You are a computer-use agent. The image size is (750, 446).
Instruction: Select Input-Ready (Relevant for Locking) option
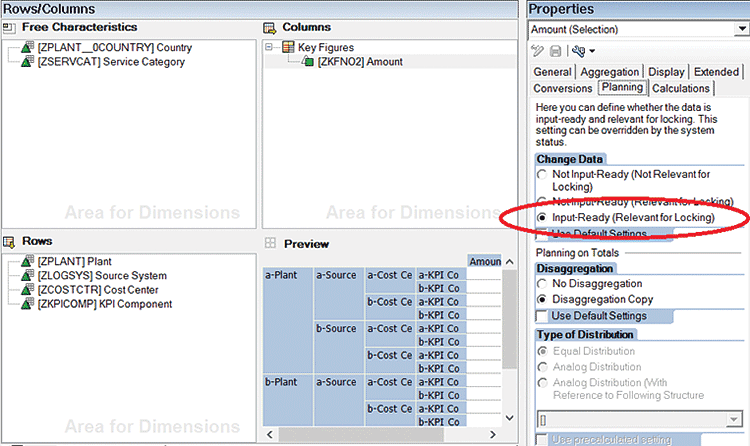[541, 217]
